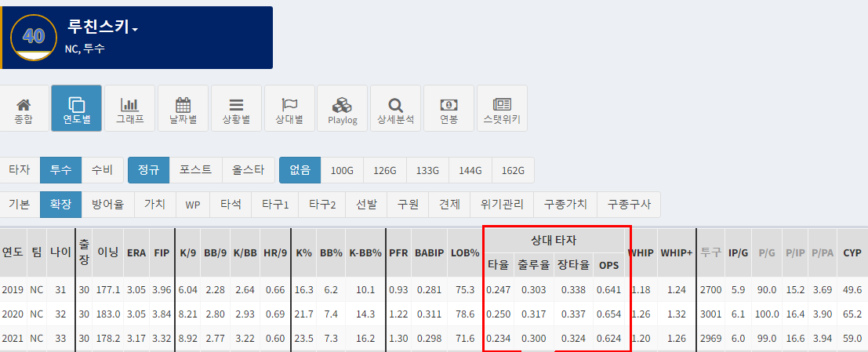Sort by the 이닝 innings column header
This screenshot has width=868, height=352.
click(108, 252)
